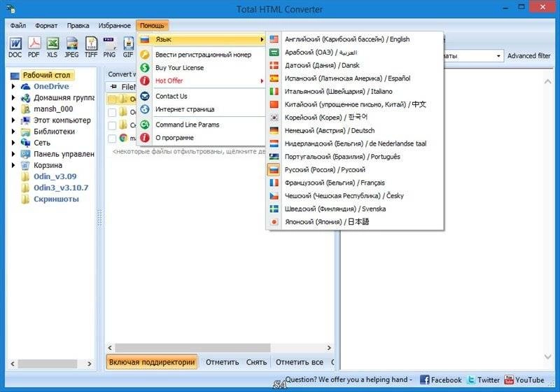Open the Формат menu
Image resolution: width=560 pixels, height=392 pixels.
click(x=46, y=25)
